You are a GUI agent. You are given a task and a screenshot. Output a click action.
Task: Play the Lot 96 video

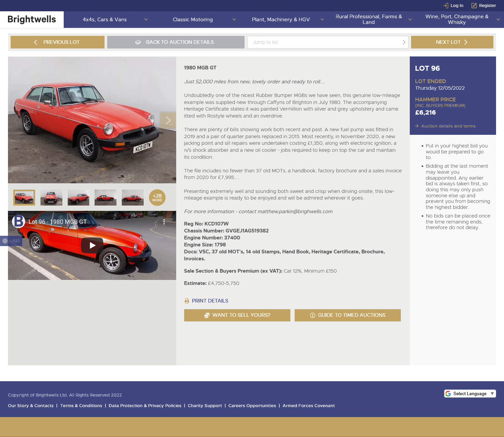(x=92, y=245)
